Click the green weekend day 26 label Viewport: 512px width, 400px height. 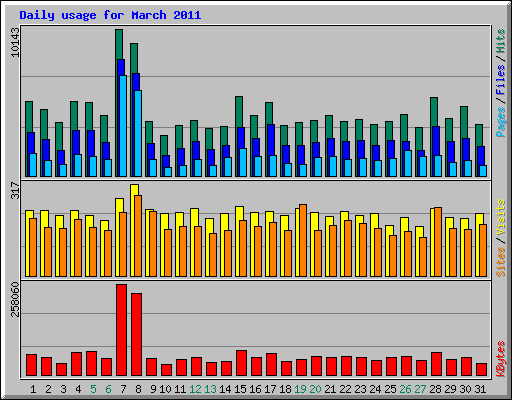pos(405,389)
